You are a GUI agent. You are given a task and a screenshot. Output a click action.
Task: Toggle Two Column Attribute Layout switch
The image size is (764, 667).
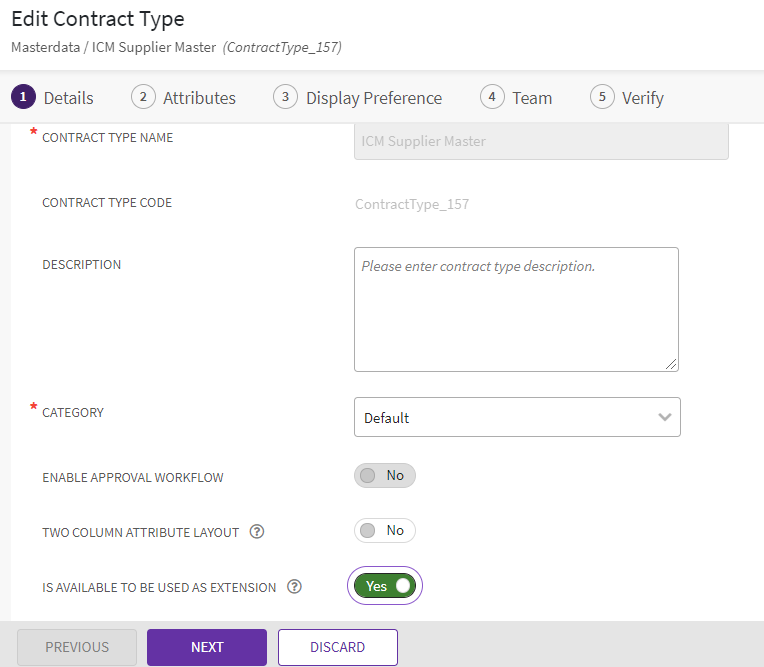[384, 531]
